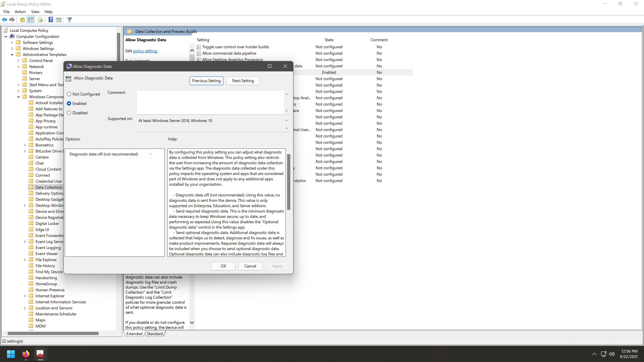Select the Disabled radio button
Image resolution: width=644 pixels, height=362 pixels.
point(69,113)
